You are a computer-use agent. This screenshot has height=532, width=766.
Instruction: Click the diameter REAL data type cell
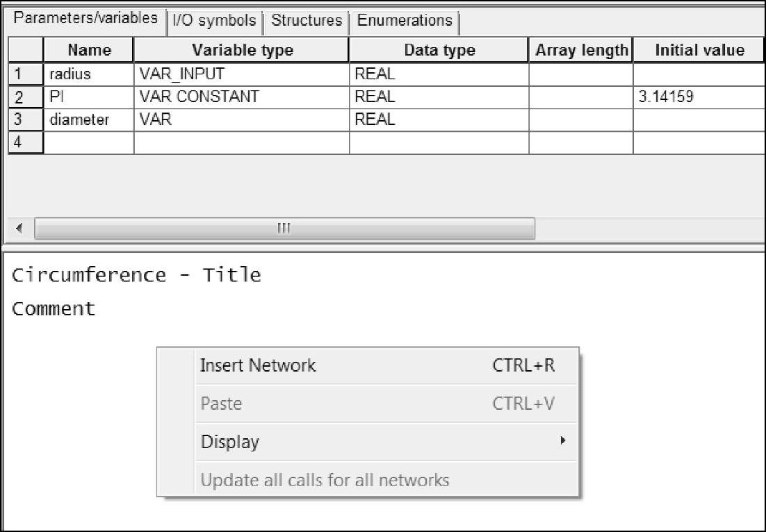coord(439,119)
